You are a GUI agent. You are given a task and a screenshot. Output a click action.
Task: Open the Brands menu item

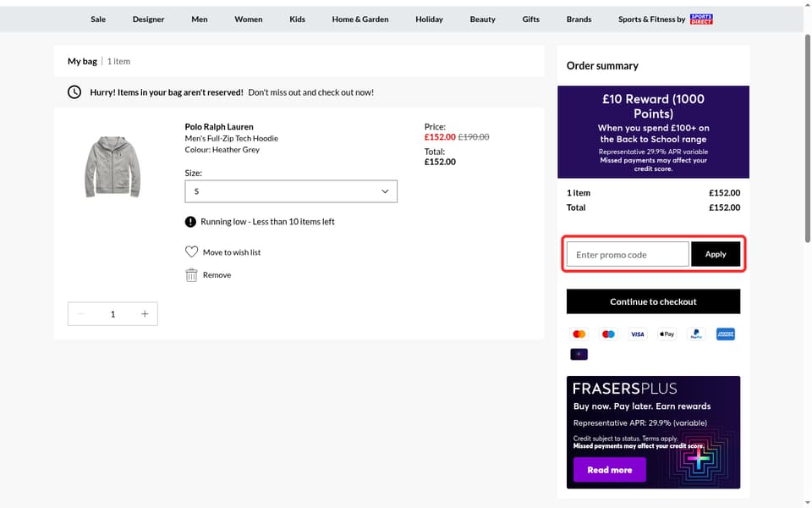tap(579, 19)
